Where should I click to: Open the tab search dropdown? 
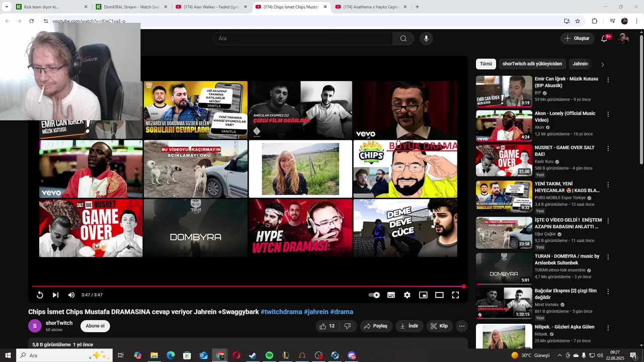(7, 7)
